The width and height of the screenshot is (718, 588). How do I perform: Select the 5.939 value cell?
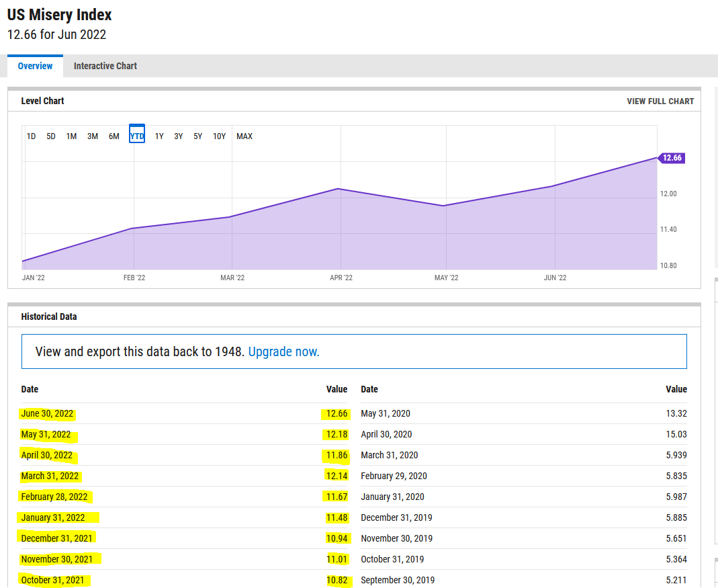[676, 455]
